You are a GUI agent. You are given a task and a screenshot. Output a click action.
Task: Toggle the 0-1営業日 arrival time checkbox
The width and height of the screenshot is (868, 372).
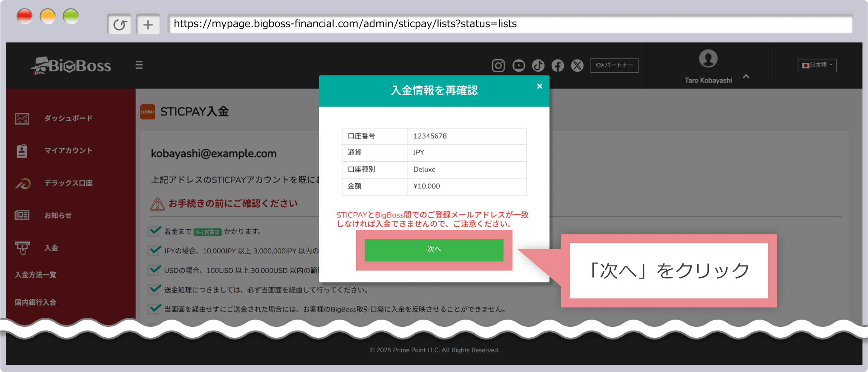[155, 231]
